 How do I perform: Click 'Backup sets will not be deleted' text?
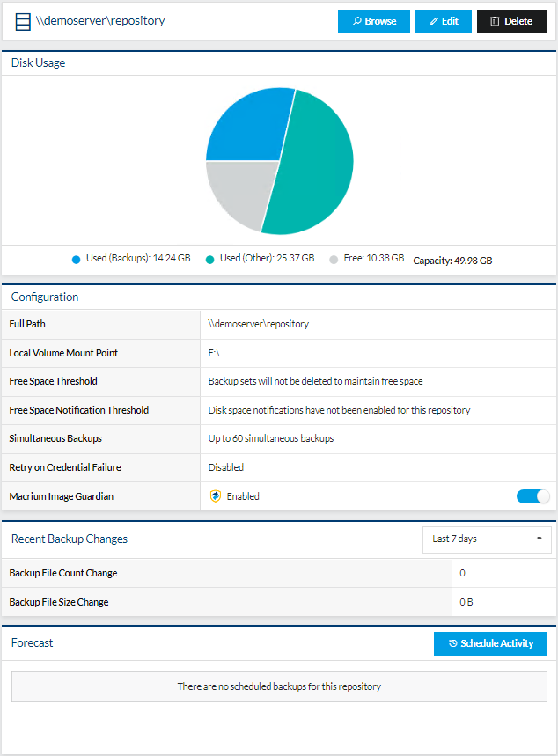click(315, 381)
